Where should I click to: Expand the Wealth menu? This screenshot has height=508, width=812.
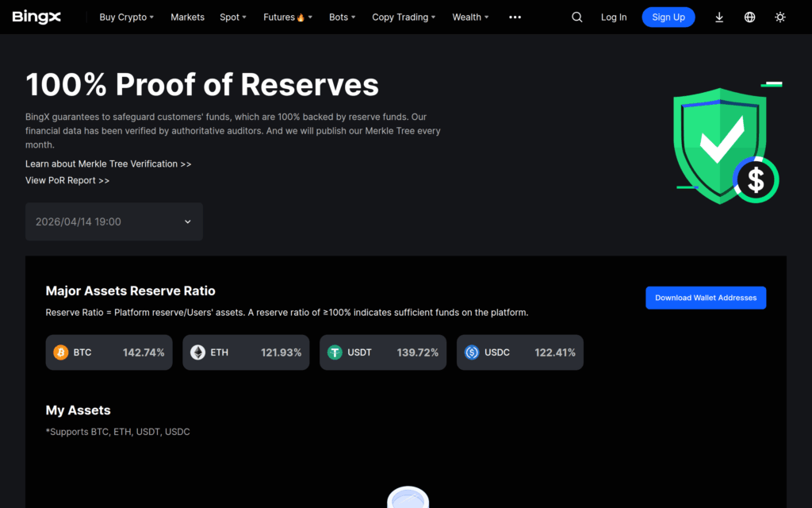[470, 17]
